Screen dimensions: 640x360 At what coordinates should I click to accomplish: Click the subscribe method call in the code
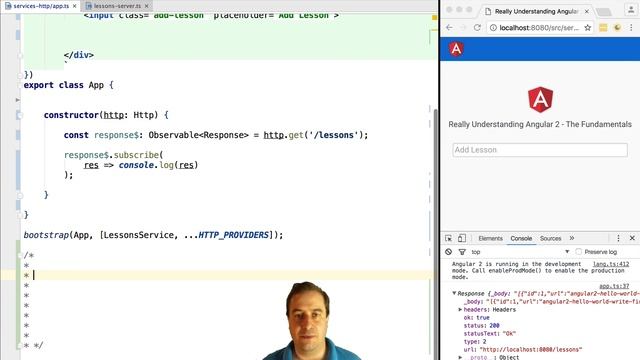point(136,155)
